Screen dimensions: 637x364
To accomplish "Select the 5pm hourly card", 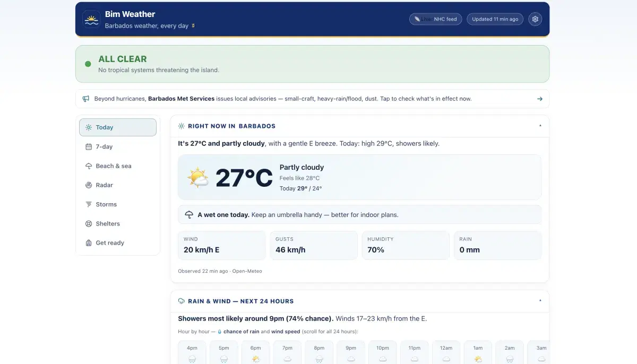I will [x=224, y=352].
